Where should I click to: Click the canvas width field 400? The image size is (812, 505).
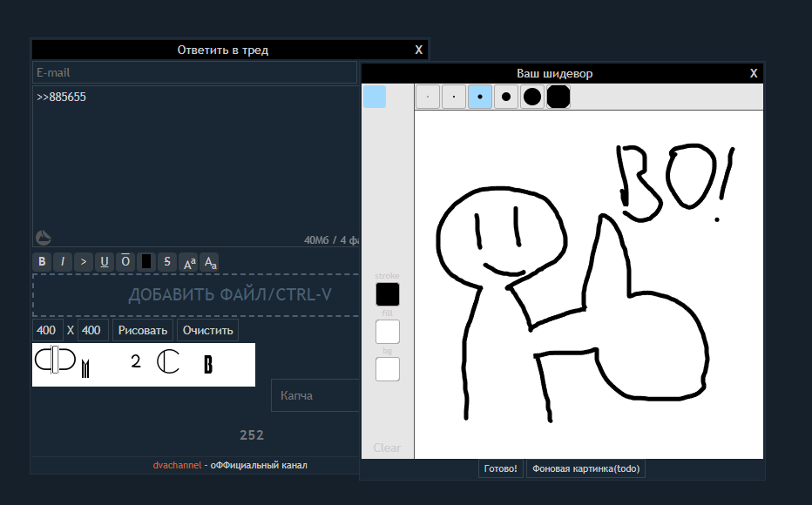click(48, 330)
